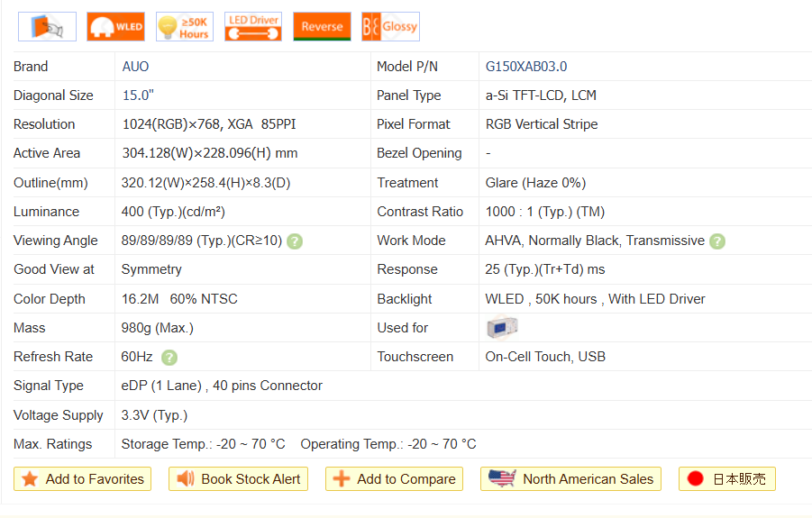Open the Viewing Angle help question mark
This screenshot has width=812, height=518.
pyautogui.click(x=295, y=241)
